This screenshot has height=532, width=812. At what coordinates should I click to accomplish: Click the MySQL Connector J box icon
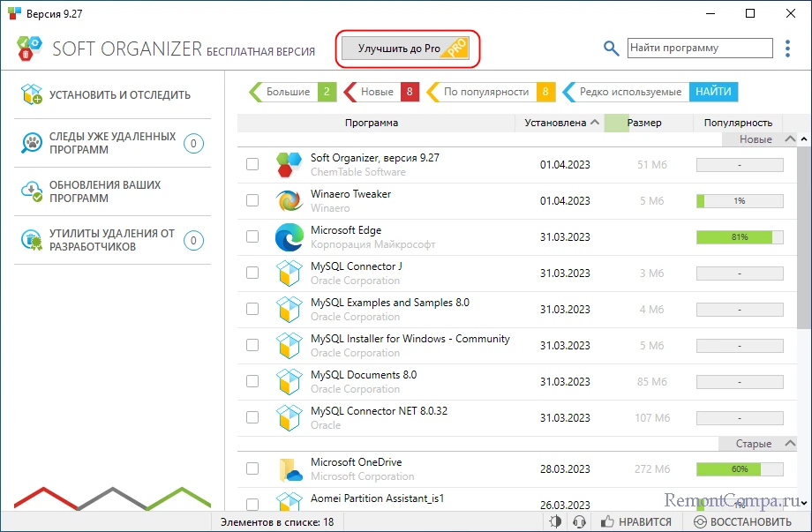(289, 273)
